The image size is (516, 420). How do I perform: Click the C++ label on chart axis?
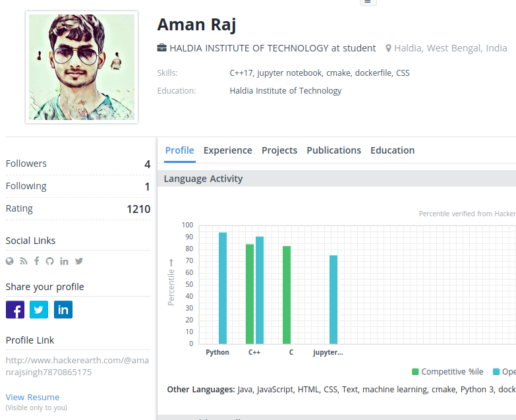tap(254, 352)
